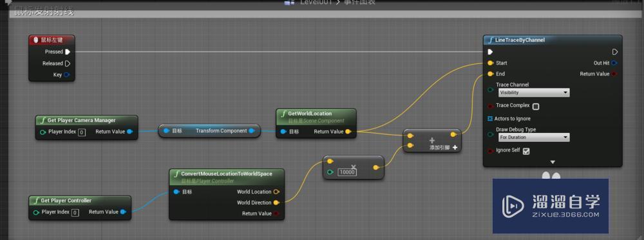Click the Draw Debug Type input pin
Image resolution: width=644 pixels, height=240 pixels.
(490, 134)
